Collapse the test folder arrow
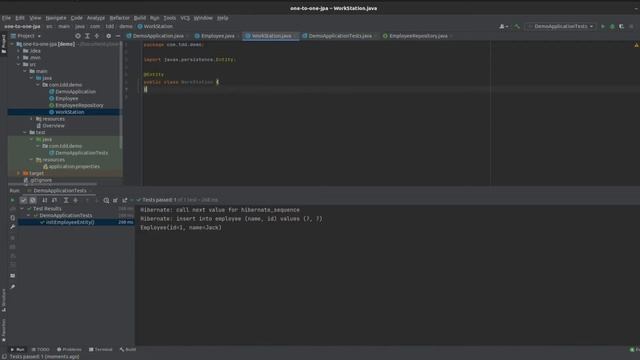 (x=25, y=132)
